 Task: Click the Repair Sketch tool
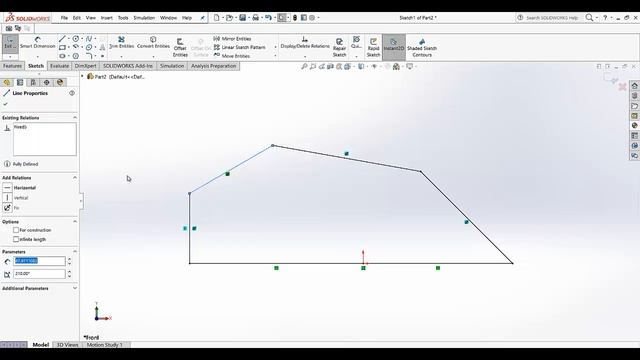click(339, 48)
